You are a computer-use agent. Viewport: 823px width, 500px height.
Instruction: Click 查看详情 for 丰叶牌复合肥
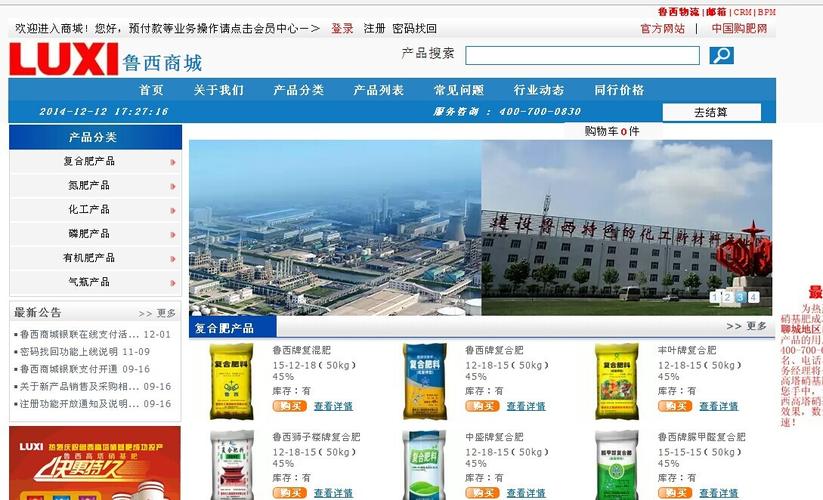[719, 406]
